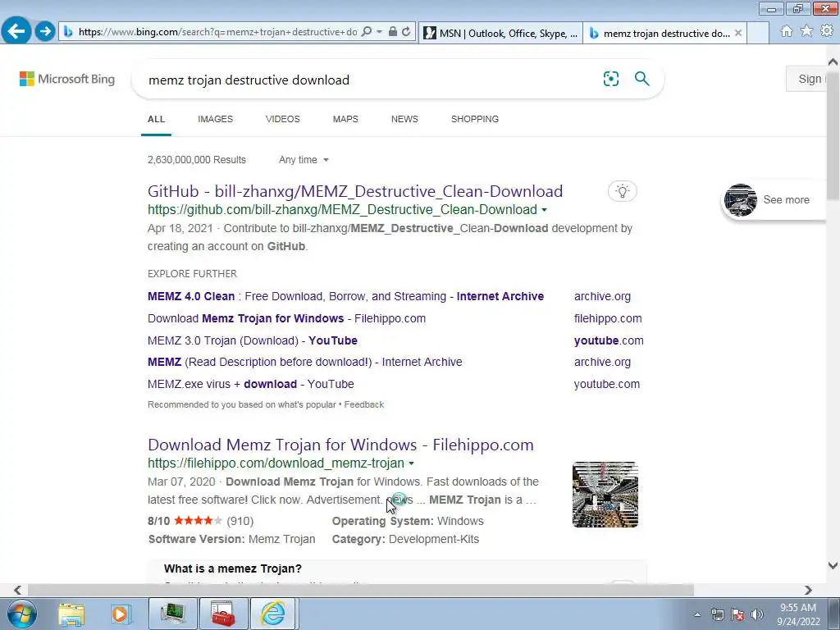The image size is (840, 630).
Task: Switch to MAPS search results
Action: [x=345, y=119]
